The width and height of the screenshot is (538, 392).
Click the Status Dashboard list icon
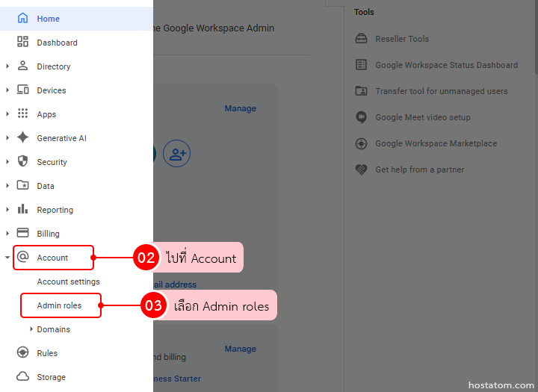click(361, 64)
